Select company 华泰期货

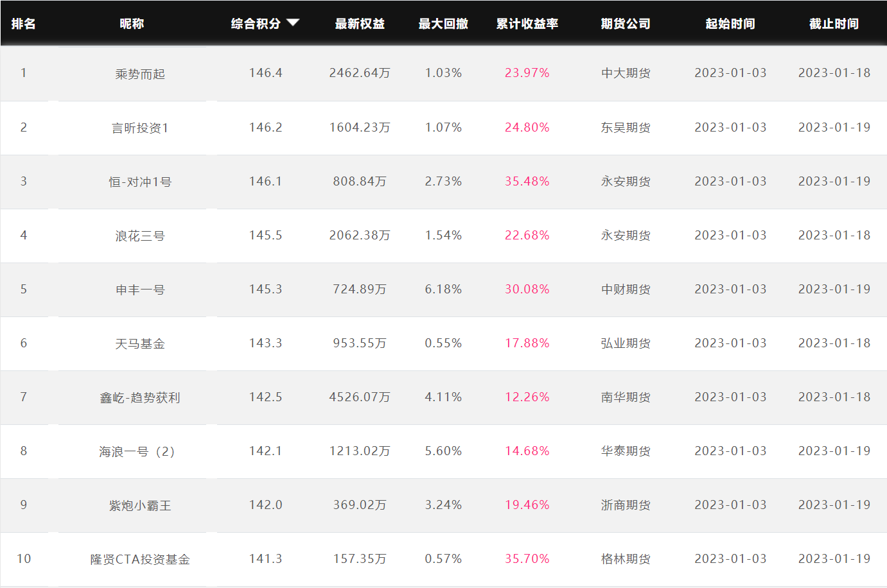(x=626, y=451)
